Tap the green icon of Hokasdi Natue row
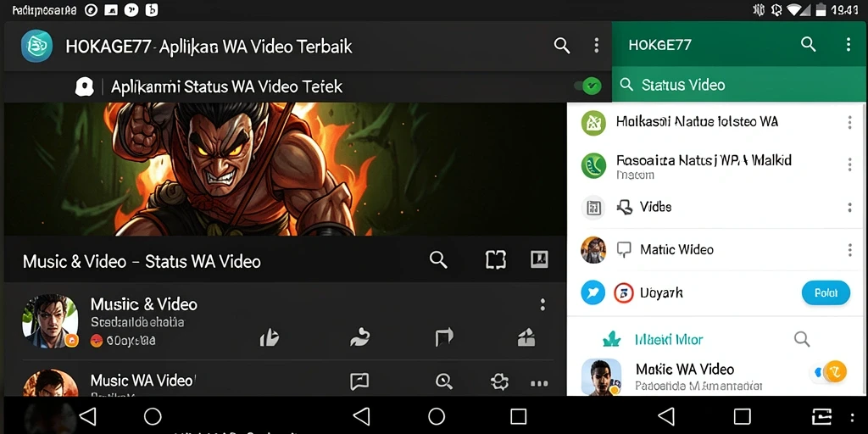 [x=593, y=122]
